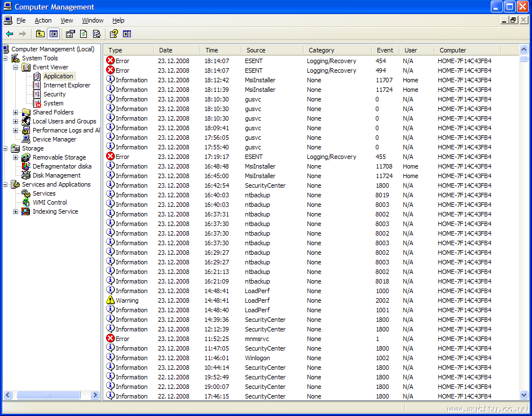Collapse the Event Viewer tree node
The height and width of the screenshot is (416, 532).
pos(16,67)
